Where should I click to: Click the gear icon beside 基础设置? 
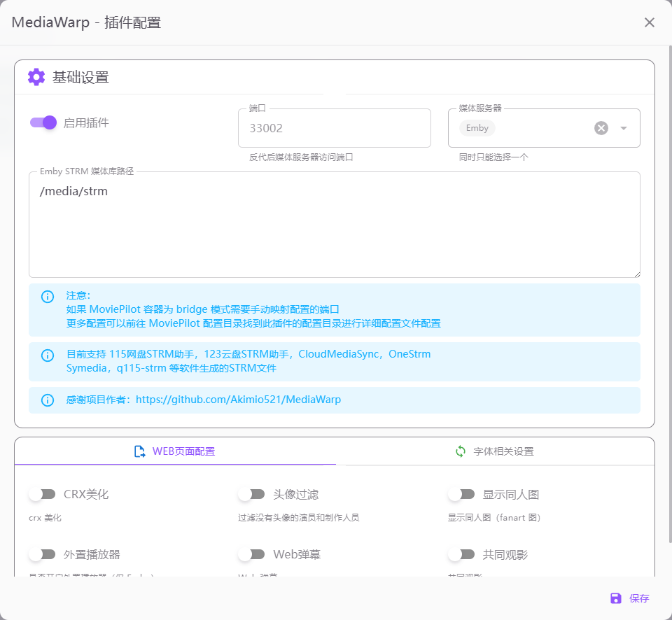point(36,77)
